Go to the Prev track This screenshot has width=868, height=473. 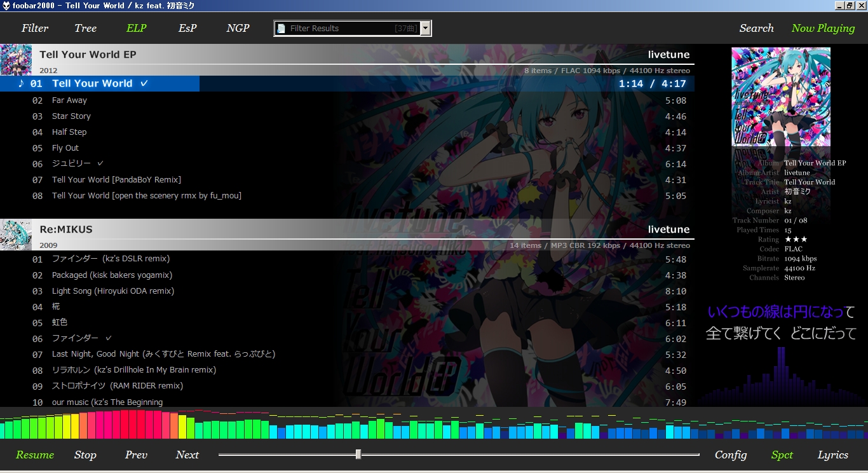tap(136, 455)
